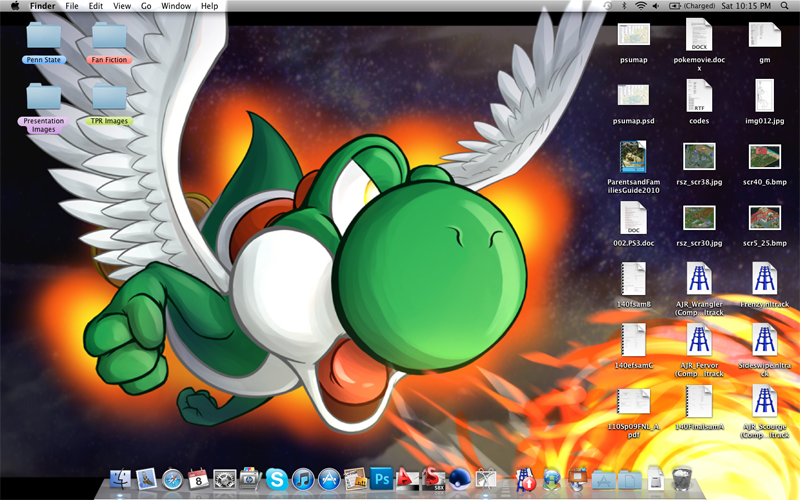Select the rsz_scr38.jpg file
This screenshot has width=800, height=500.
click(699, 164)
